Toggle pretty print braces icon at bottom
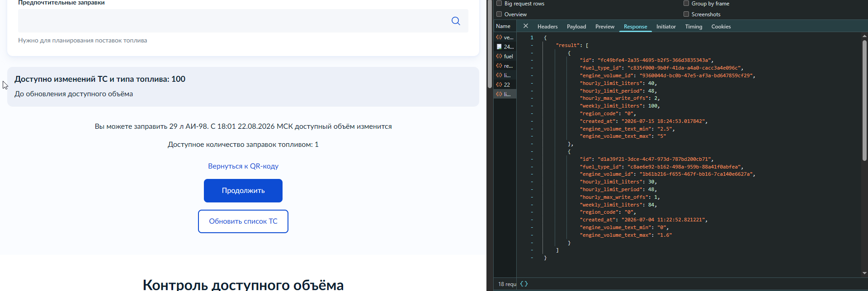The width and height of the screenshot is (868, 291). [524, 284]
